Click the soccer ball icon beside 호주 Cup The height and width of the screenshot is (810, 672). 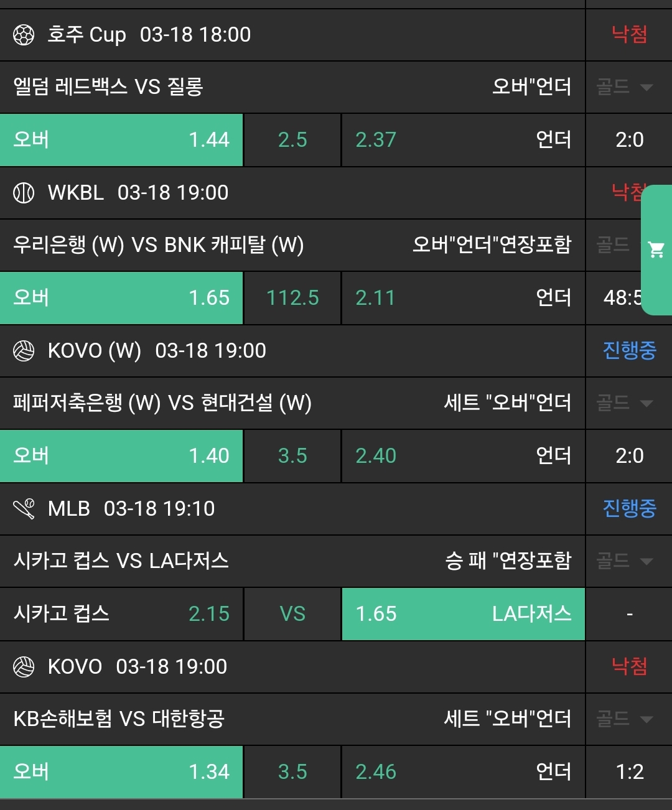[x=24, y=35]
